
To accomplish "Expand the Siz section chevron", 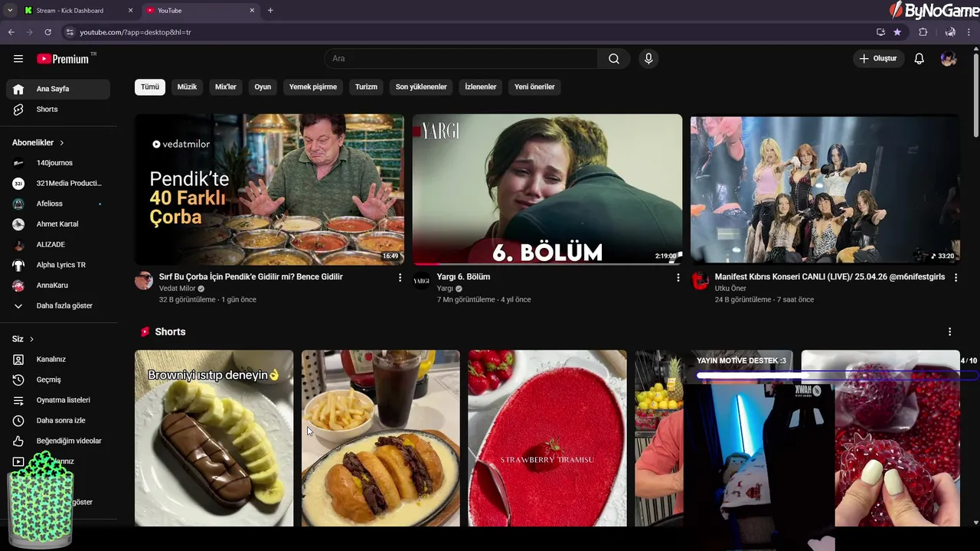I will [31, 339].
